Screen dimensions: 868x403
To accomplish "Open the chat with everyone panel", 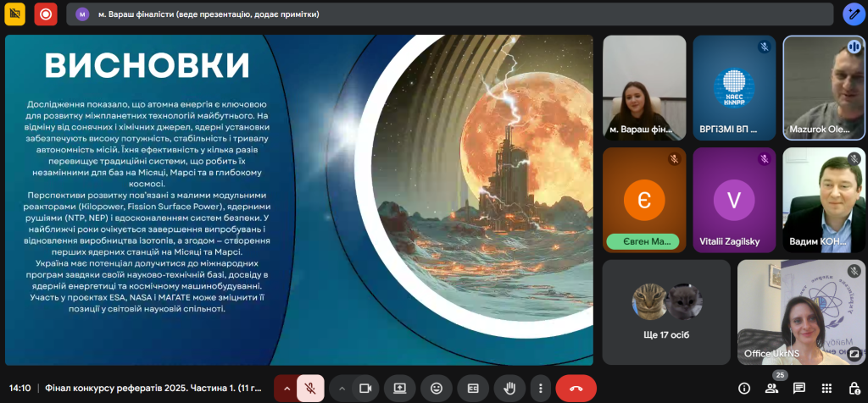I will [x=798, y=388].
